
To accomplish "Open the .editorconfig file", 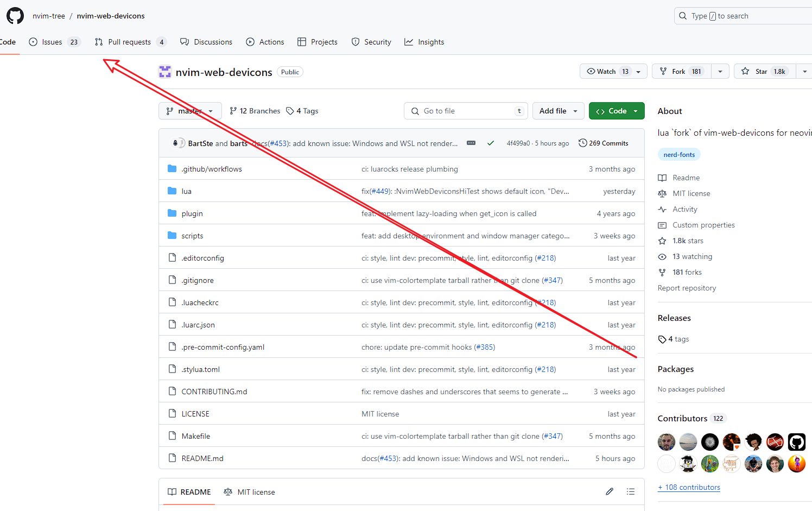I will (202, 258).
